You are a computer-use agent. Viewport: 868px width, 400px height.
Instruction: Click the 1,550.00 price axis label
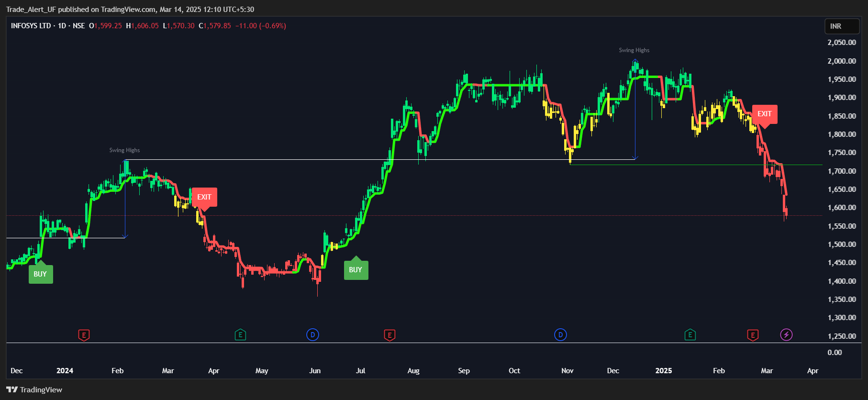(x=842, y=226)
